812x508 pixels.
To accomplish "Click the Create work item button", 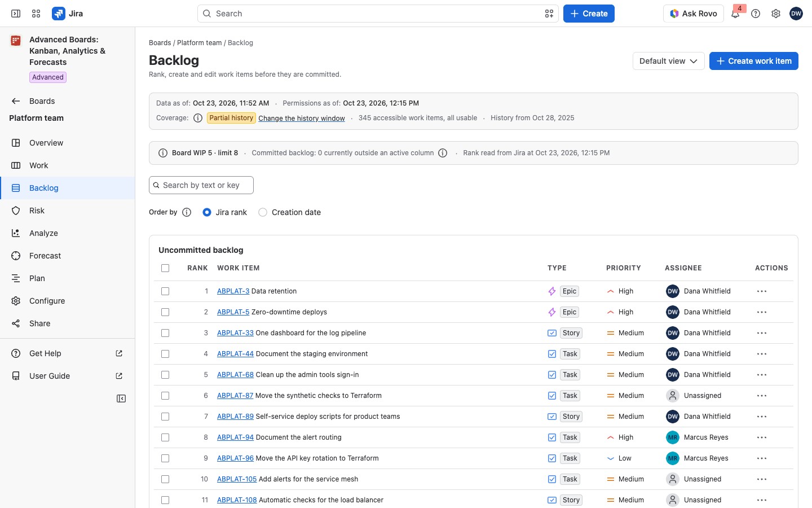I will click(754, 61).
